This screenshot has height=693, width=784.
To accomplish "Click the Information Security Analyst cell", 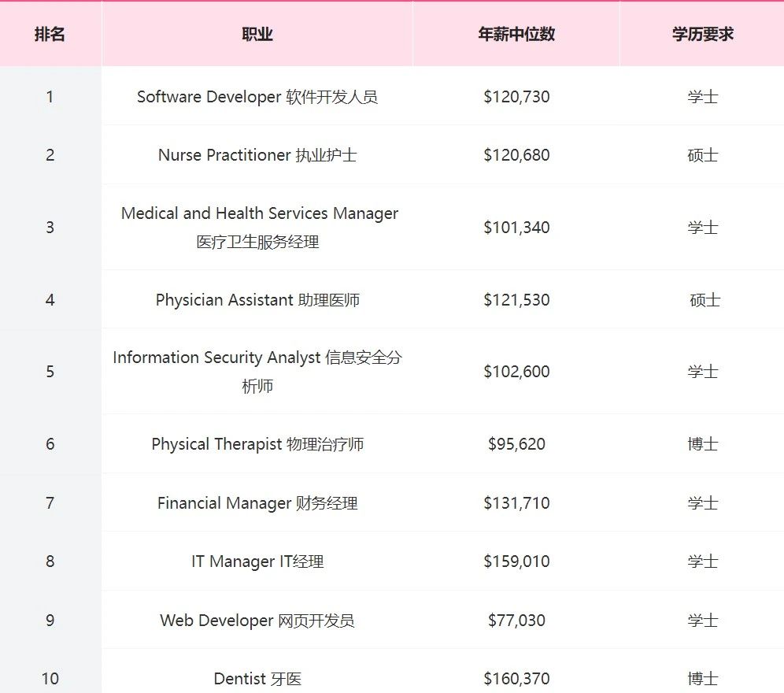I will pos(257,372).
